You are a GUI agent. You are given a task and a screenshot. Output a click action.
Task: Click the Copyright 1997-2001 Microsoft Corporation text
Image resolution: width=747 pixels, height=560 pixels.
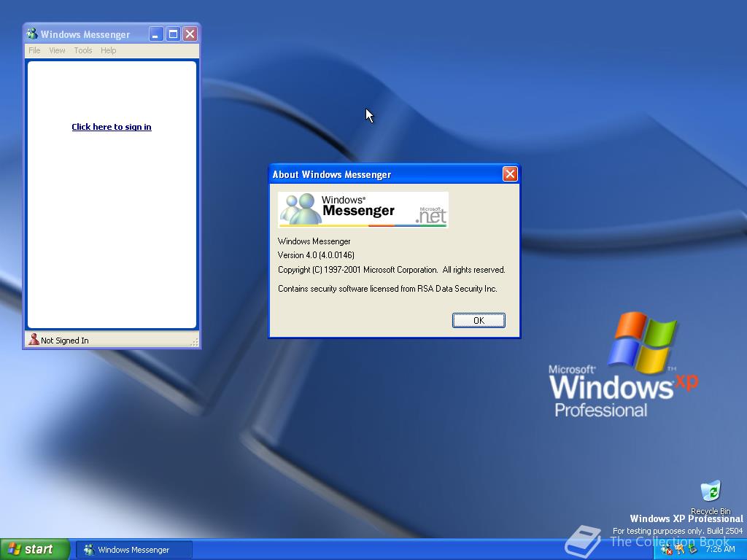click(x=391, y=270)
